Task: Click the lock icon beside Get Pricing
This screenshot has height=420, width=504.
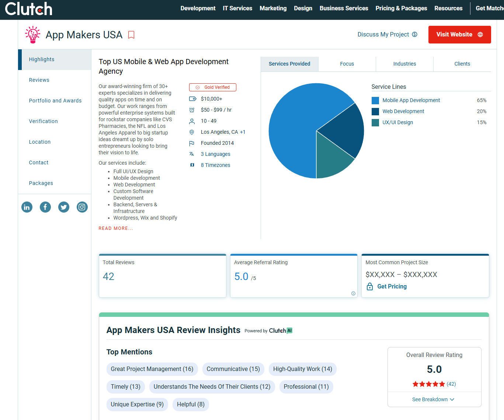Action: [x=370, y=287]
